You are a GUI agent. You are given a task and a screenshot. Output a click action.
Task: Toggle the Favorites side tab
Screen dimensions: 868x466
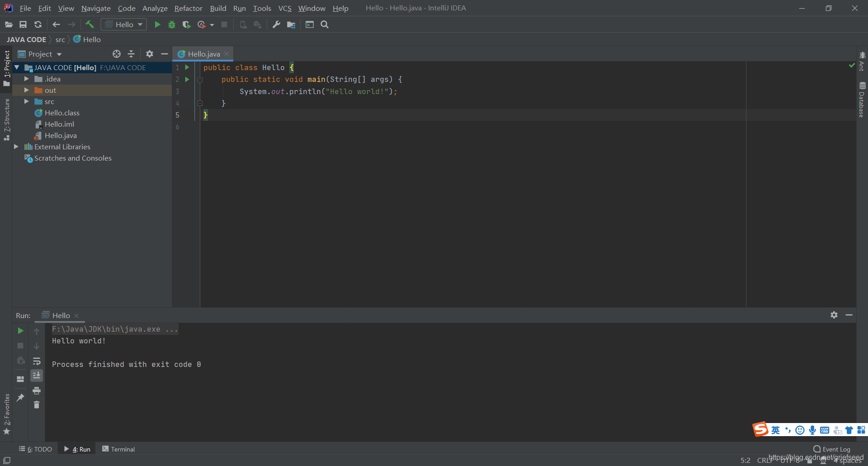tap(7, 414)
